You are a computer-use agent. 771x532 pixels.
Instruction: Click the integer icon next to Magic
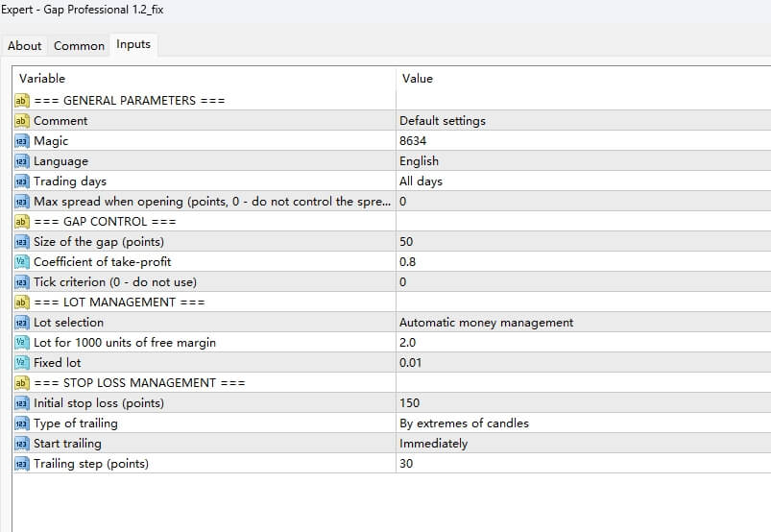click(22, 141)
